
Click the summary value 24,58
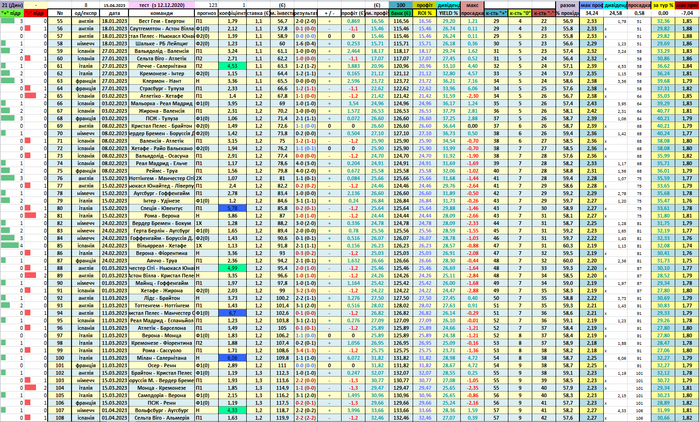[616, 13]
